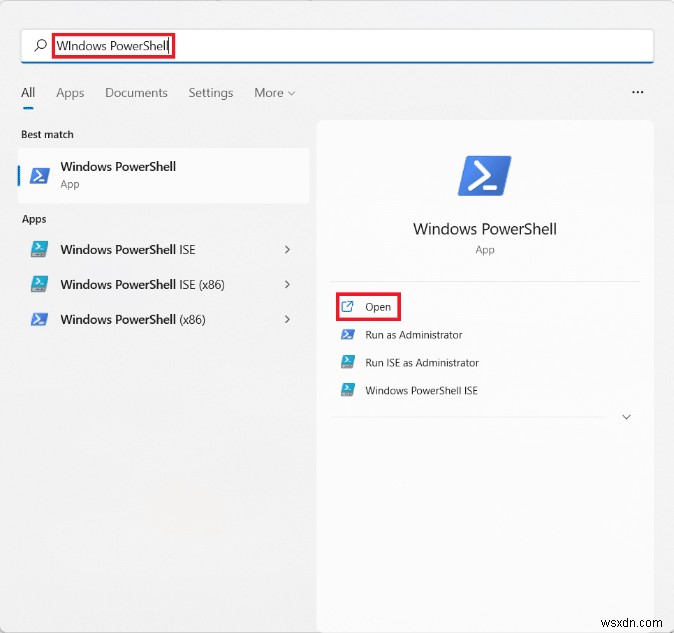Click the Run ISE as Administrator icon
Image resolution: width=674 pixels, height=633 pixels.
348,362
